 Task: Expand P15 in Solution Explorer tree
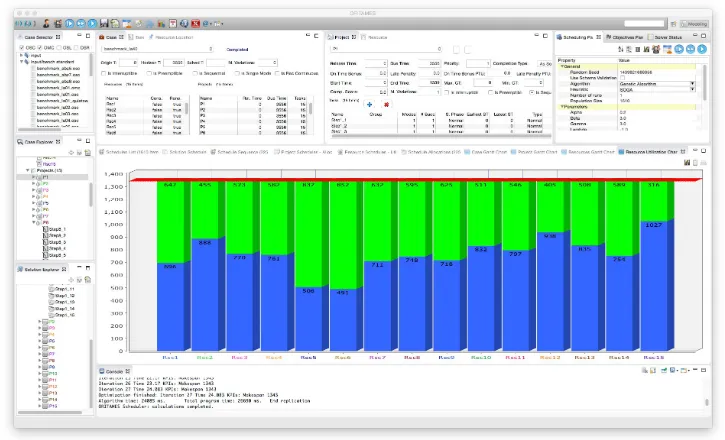click(x=40, y=406)
